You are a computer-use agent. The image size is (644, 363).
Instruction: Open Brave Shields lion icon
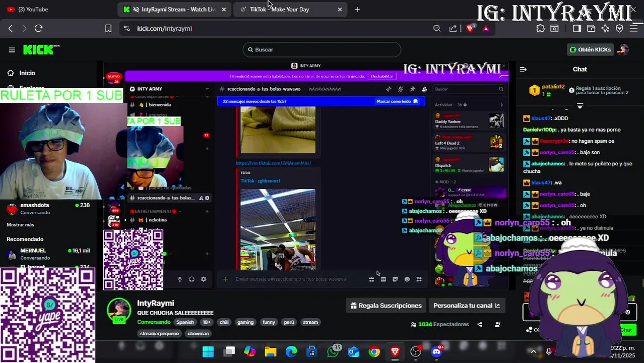click(x=470, y=28)
